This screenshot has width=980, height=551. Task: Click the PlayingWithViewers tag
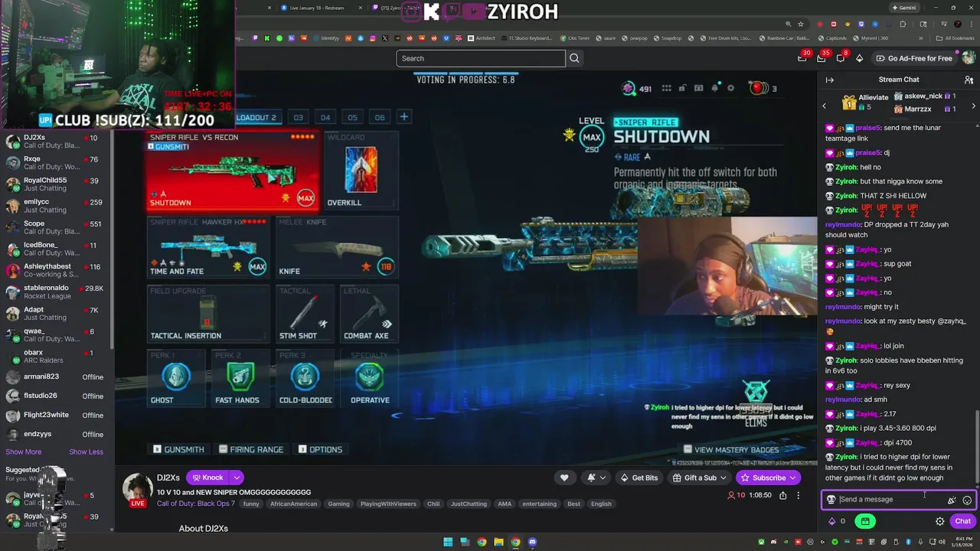[x=388, y=504]
